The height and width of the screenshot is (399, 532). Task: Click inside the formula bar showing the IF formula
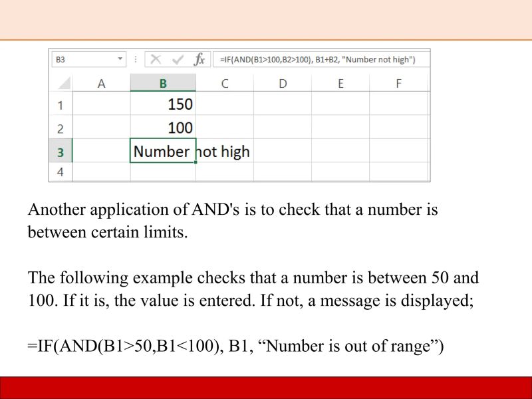tap(319, 59)
